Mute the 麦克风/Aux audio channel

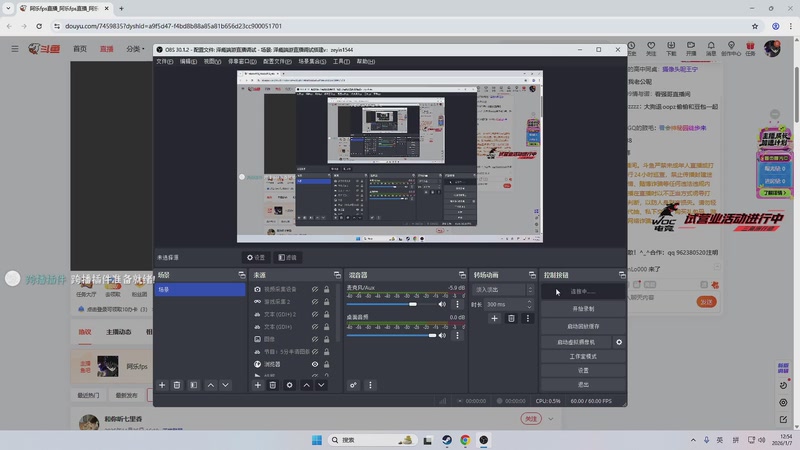coord(442,304)
